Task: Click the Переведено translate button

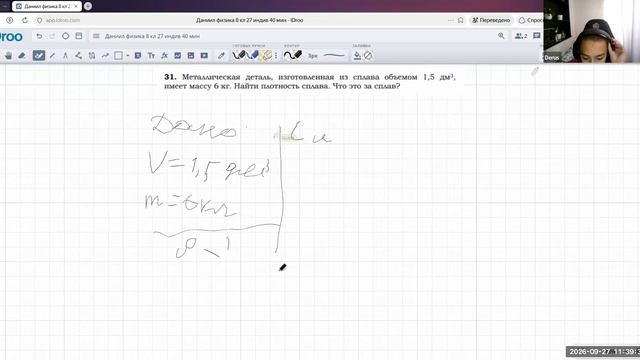Action: [x=491, y=20]
